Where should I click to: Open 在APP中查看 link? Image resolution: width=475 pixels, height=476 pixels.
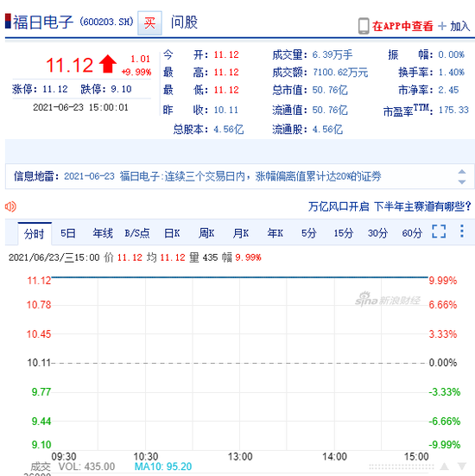pyautogui.click(x=402, y=26)
